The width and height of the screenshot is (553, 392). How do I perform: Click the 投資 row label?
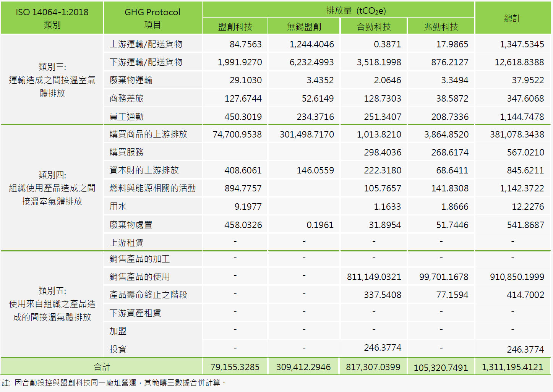coord(118,349)
